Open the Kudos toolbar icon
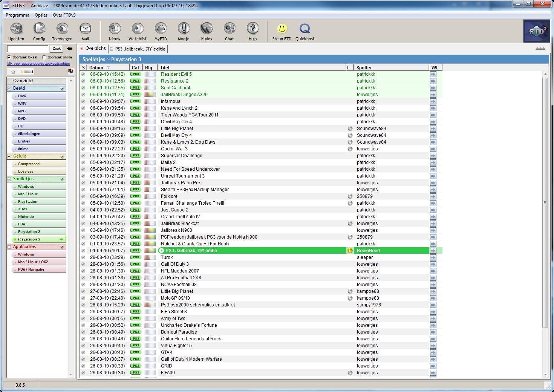This screenshot has height=392, width=554. click(x=207, y=29)
